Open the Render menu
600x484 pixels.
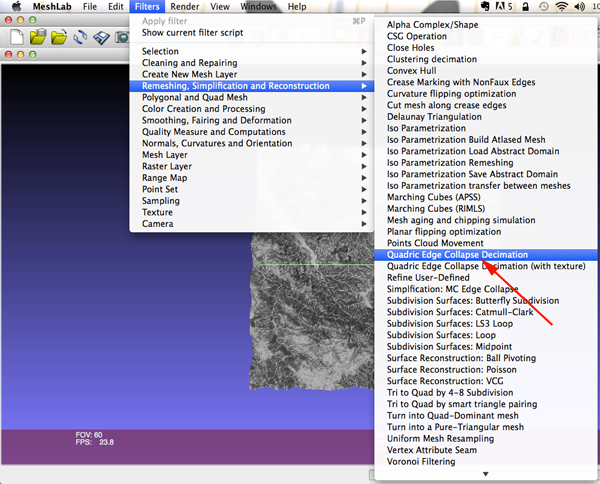[185, 7]
